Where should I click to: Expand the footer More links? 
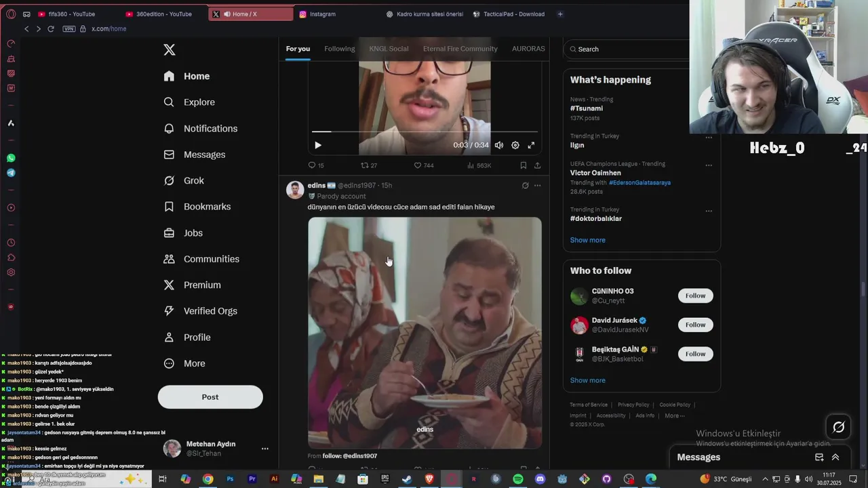tap(675, 415)
